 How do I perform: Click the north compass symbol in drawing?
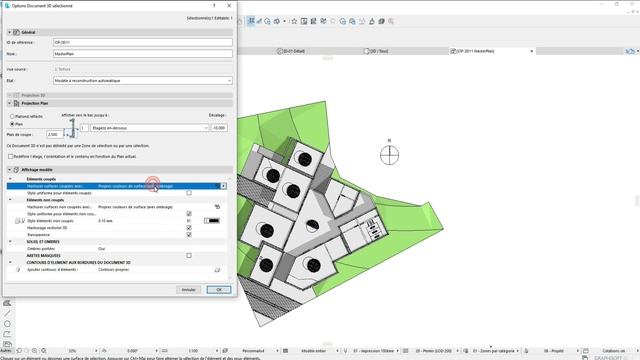coord(389,155)
